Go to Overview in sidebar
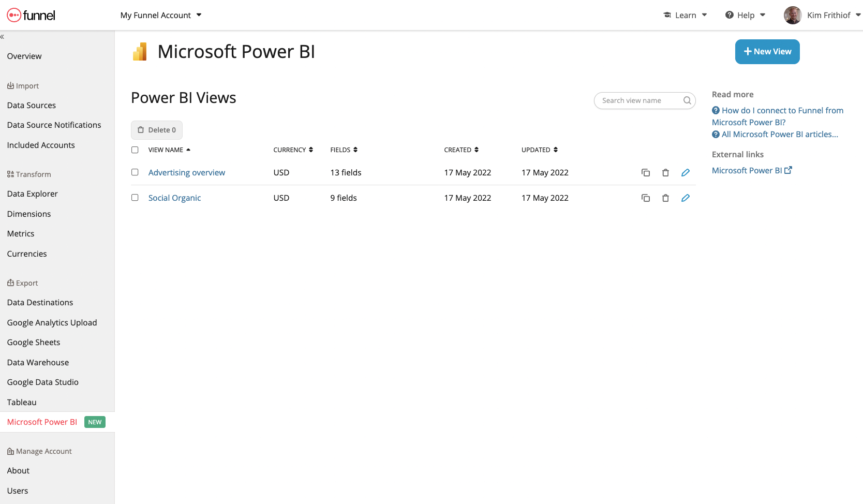 click(24, 56)
